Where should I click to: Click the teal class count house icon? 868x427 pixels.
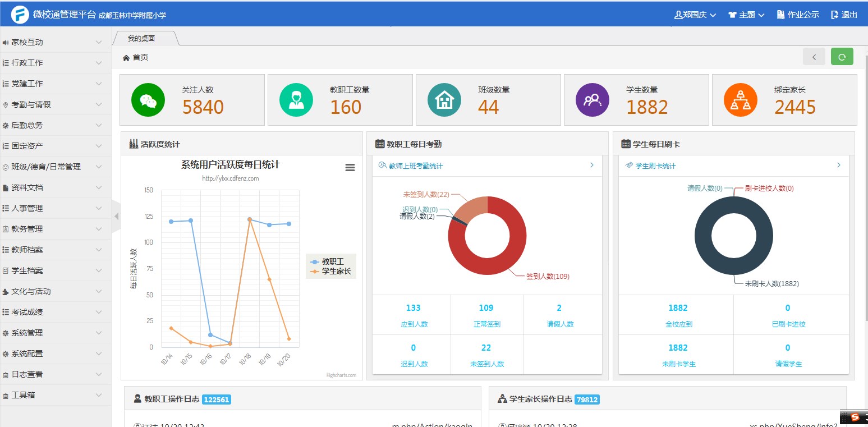[x=444, y=100]
